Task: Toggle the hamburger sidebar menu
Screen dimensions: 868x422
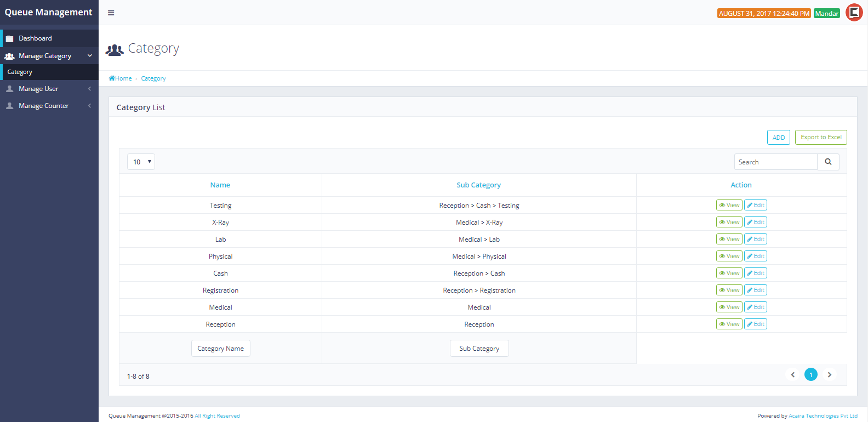Action: (x=111, y=13)
